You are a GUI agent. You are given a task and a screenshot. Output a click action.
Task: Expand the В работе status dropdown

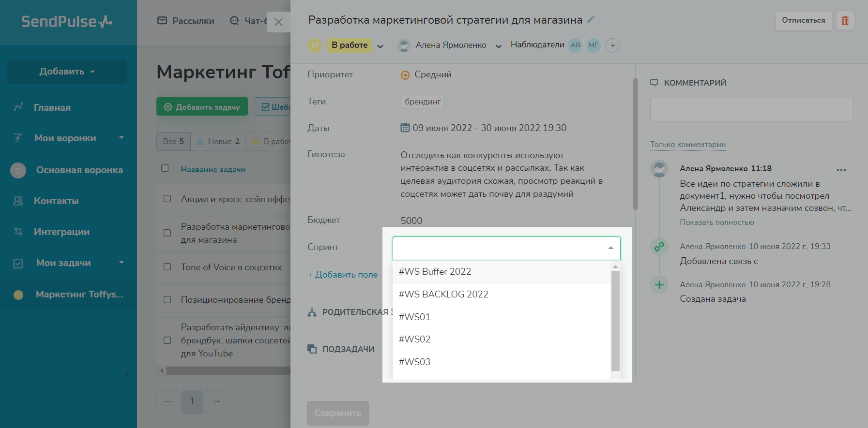click(380, 46)
